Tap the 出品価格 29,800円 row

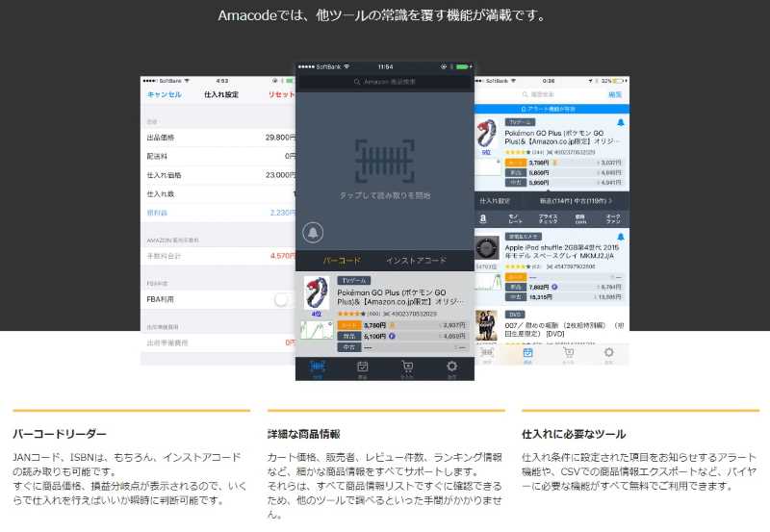point(218,138)
